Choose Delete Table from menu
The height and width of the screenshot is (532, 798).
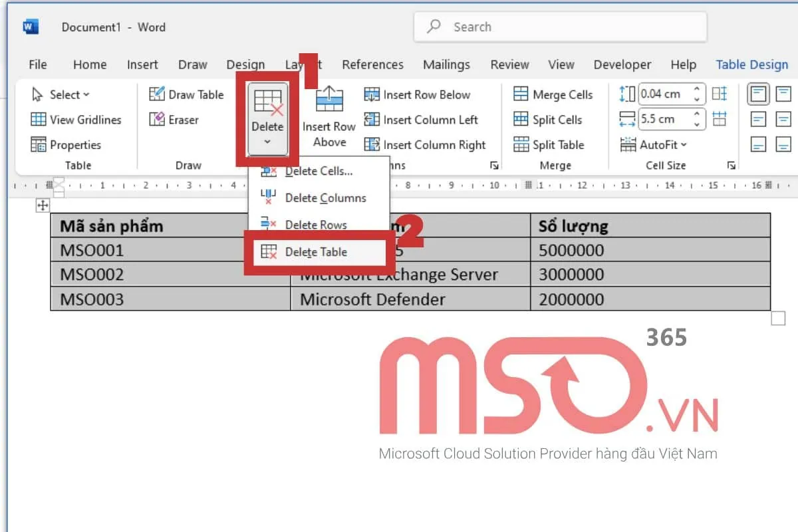coord(316,252)
